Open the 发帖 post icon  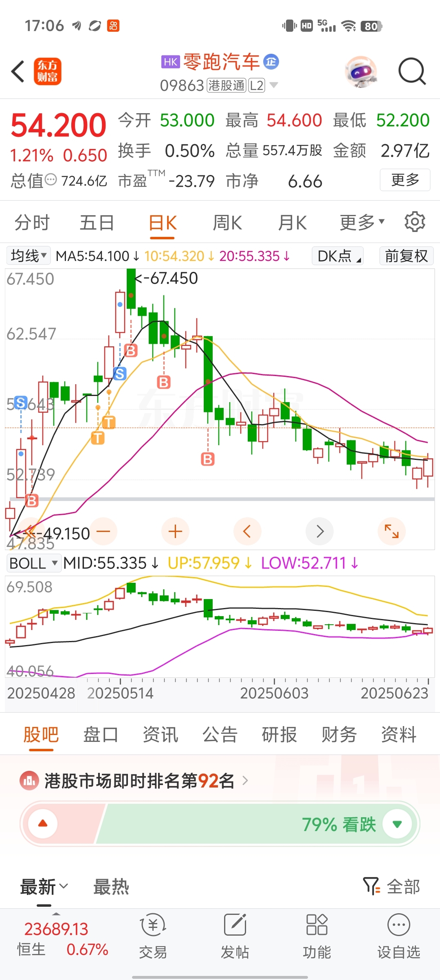(235, 925)
